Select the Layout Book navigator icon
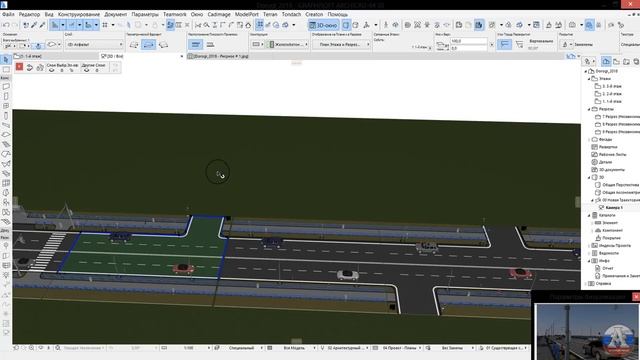640x360 pixels. 626,62
